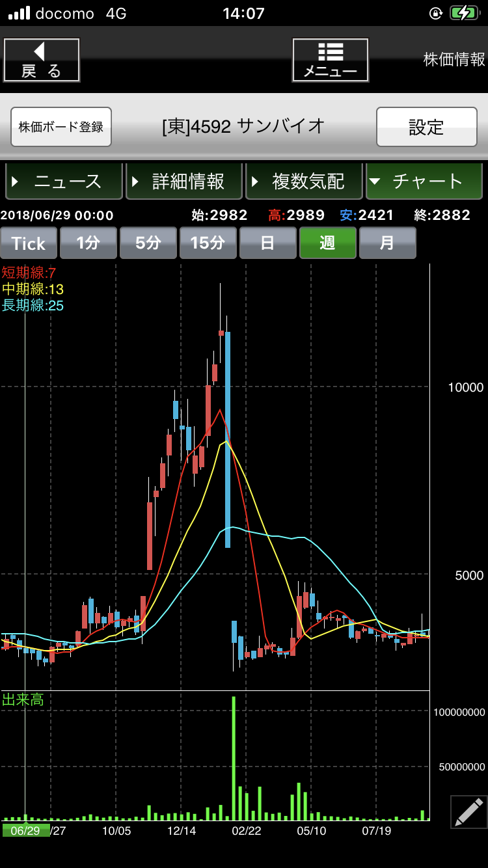The image size is (488, 868).
Task: Expand the 複数気配 quotes section
Action: (304, 182)
